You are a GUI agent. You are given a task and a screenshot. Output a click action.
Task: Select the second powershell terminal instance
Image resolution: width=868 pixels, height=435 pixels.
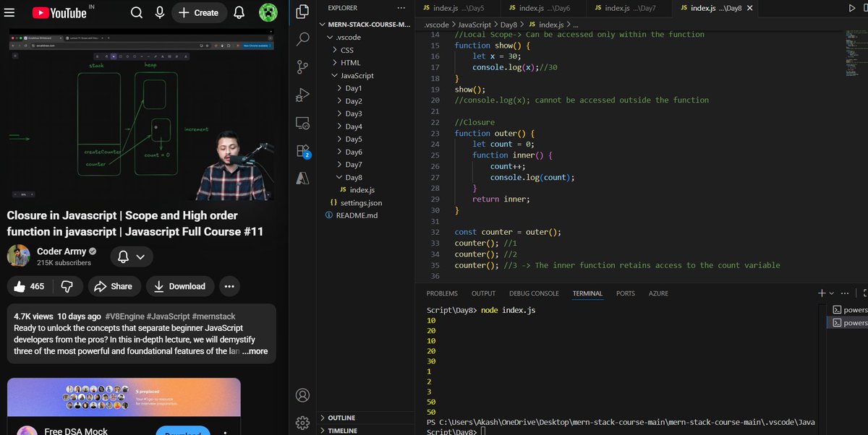point(847,323)
